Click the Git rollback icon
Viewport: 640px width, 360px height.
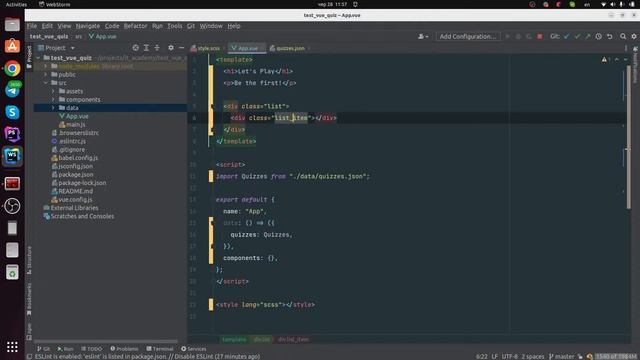coord(609,36)
